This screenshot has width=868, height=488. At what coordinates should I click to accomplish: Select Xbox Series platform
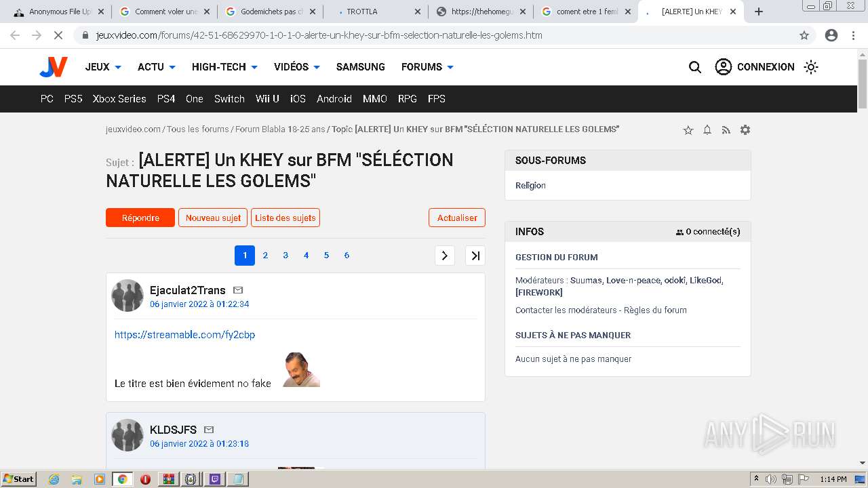coord(119,99)
